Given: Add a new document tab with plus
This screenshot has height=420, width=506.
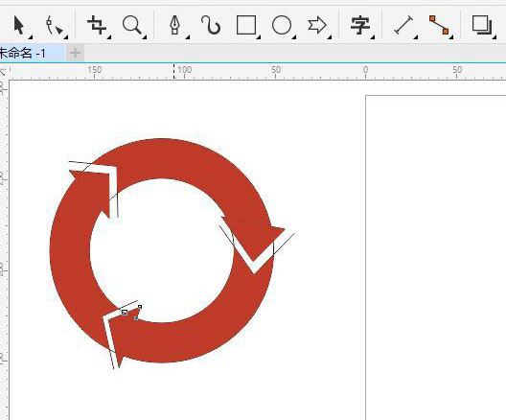Looking at the screenshot, I should tap(75, 53).
